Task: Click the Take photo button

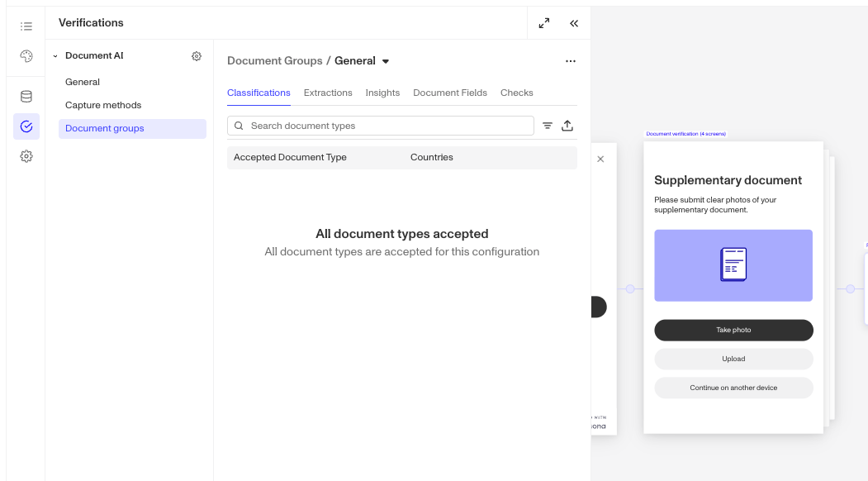Action: click(x=733, y=330)
